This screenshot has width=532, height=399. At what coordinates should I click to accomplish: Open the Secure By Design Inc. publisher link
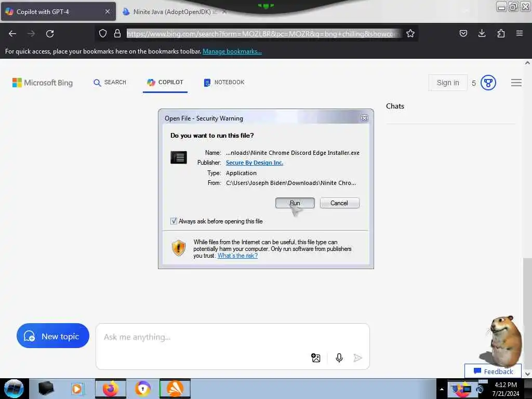pyautogui.click(x=255, y=163)
